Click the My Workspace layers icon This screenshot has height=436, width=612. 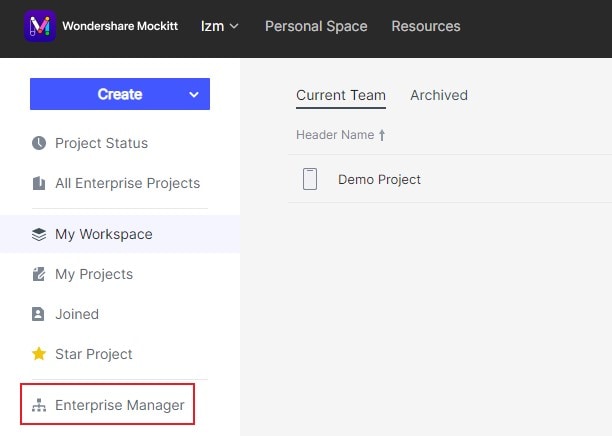click(39, 235)
